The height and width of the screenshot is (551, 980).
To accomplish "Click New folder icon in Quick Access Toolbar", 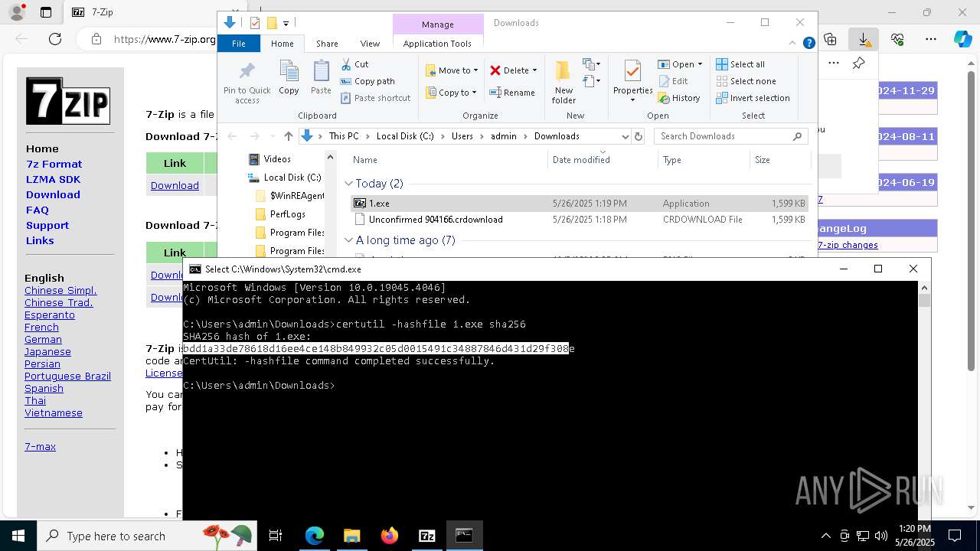I will (x=271, y=23).
